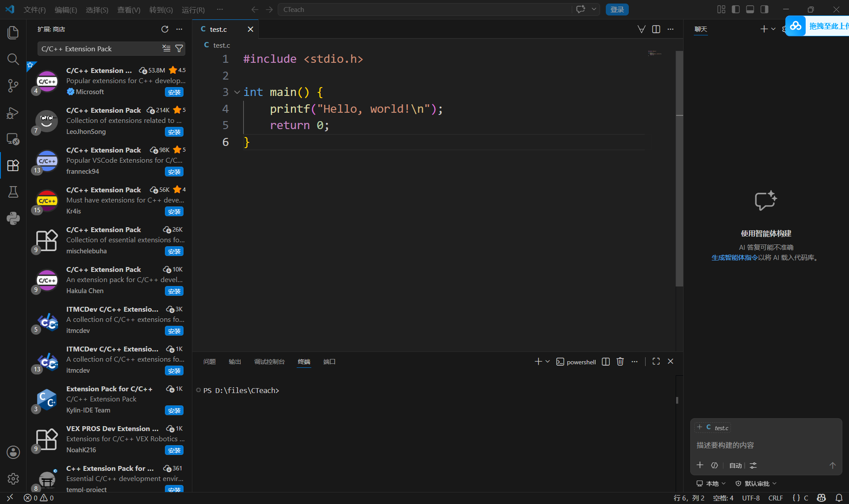
Task: Open the 编辑(E) menu
Action: (x=65, y=9)
